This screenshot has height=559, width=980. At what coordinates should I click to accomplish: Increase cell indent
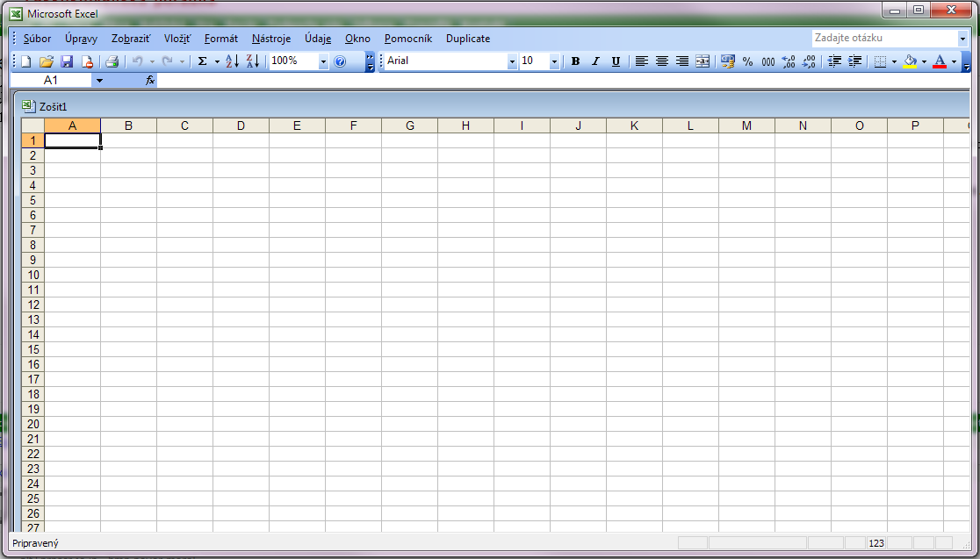854,61
